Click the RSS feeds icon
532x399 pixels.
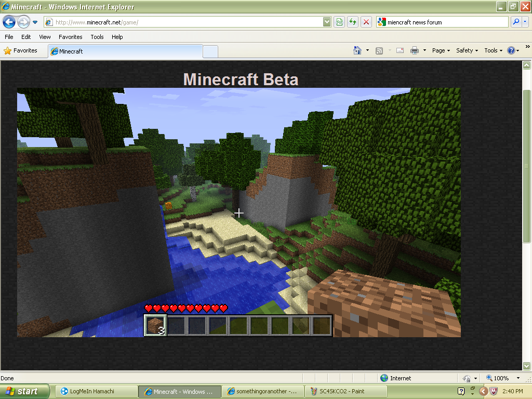coord(379,51)
